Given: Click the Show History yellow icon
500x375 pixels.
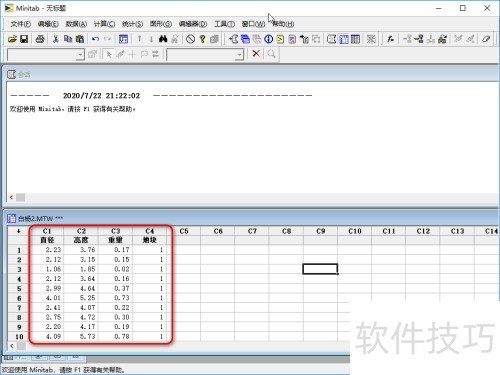Looking at the screenshot, I should click(x=280, y=39).
